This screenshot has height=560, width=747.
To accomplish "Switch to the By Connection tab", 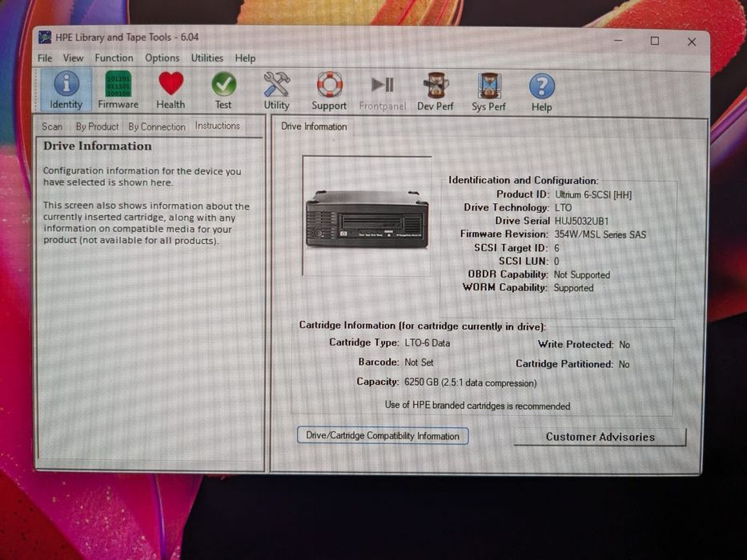I will [157, 126].
